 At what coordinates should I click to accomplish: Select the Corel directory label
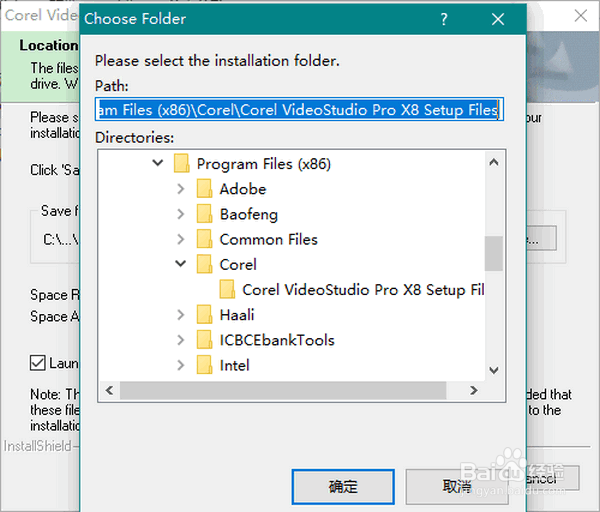tap(238, 265)
